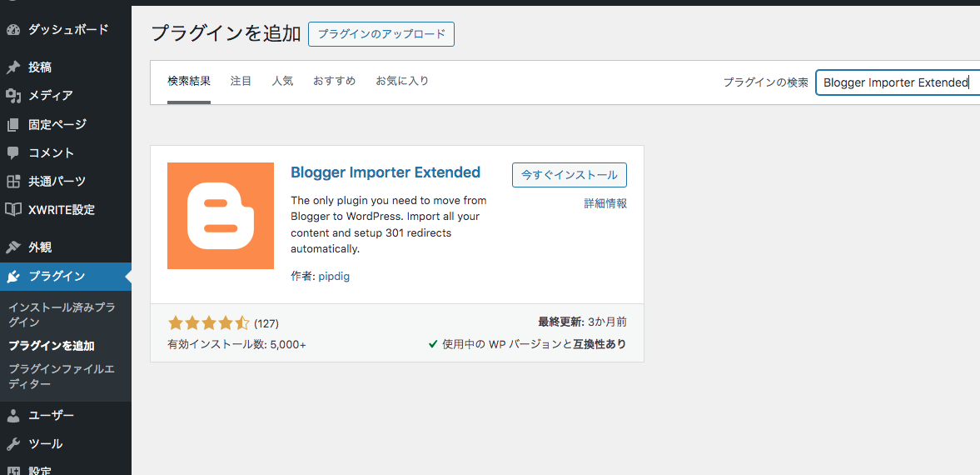This screenshot has height=475, width=980.
Task: Open author link pipdig
Action: [334, 276]
